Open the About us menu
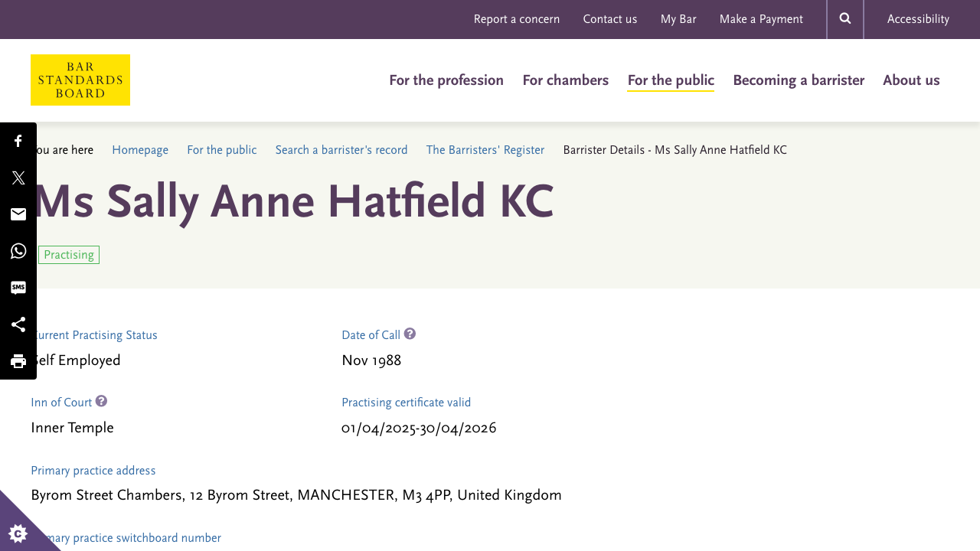Screen dimensions: 980x551 [x=911, y=80]
